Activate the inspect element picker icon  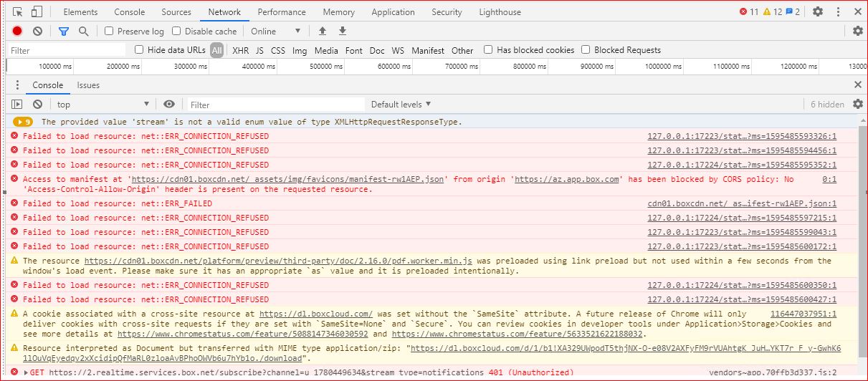18,12
